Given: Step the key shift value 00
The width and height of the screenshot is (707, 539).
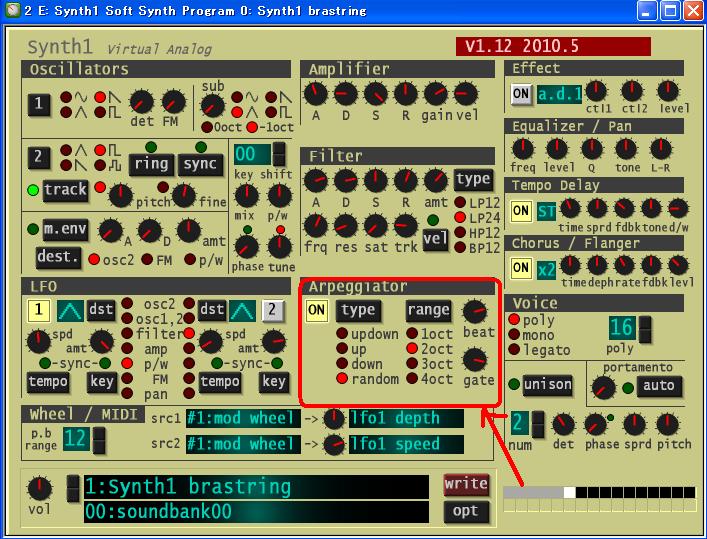Looking at the screenshot, I should [x=279, y=155].
